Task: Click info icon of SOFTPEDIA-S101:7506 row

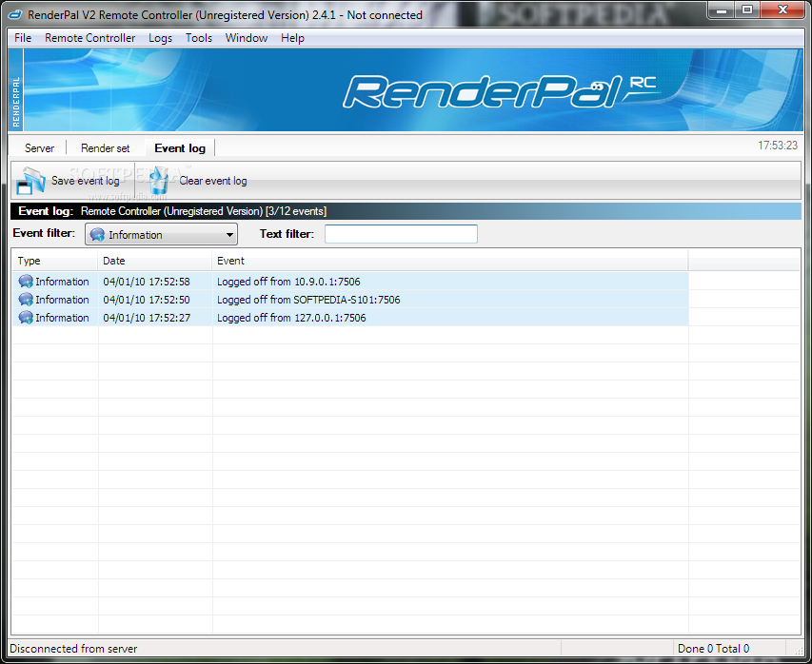Action: [26, 300]
